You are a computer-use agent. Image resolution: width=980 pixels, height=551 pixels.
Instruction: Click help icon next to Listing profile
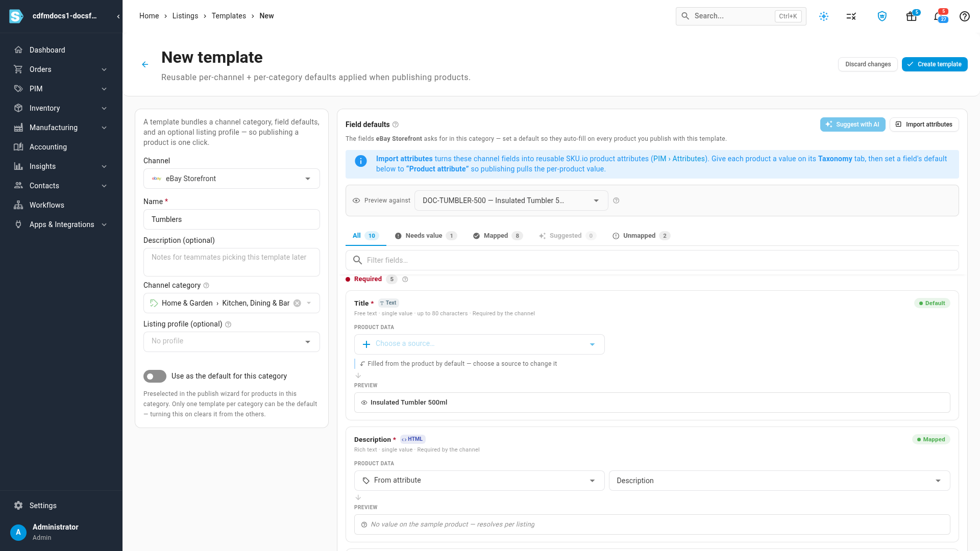(228, 324)
